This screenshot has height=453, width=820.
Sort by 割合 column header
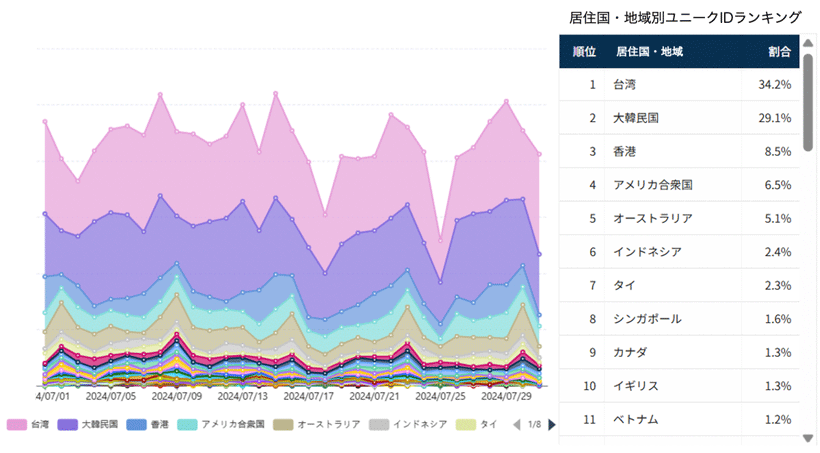pyautogui.click(x=779, y=52)
